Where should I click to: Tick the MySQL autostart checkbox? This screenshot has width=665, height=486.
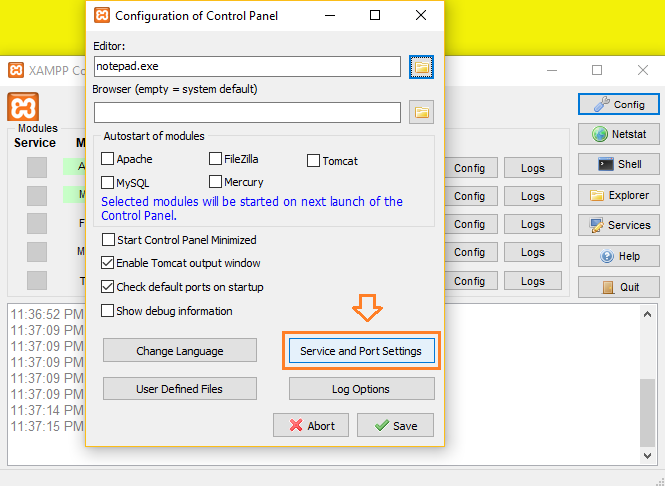click(x=107, y=182)
